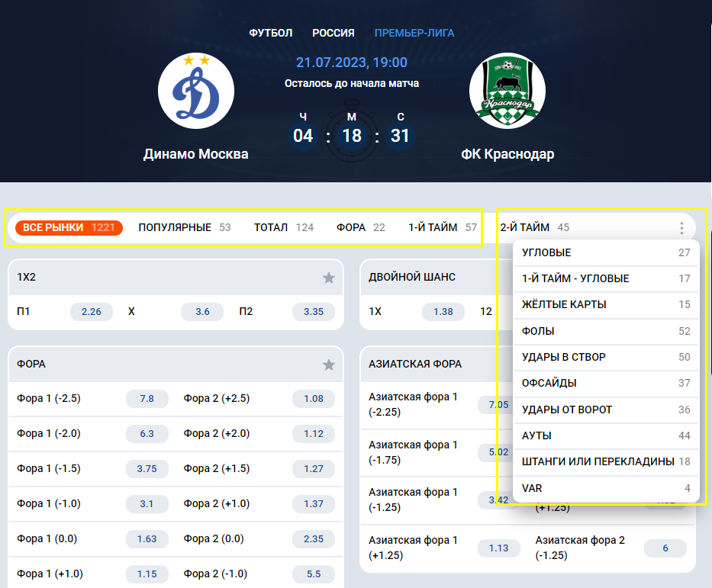This screenshot has width=712, height=588.
Task: Select 1X double chance odds 1.38
Action: point(443,312)
